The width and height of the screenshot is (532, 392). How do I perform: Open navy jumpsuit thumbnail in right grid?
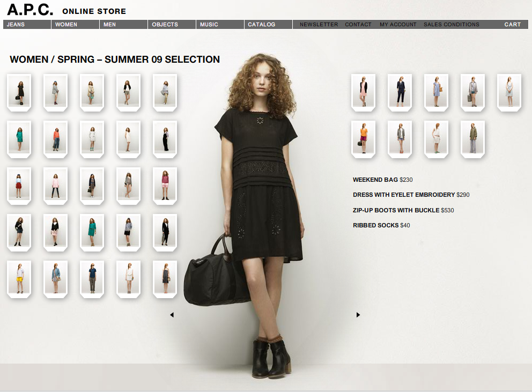[400, 92]
